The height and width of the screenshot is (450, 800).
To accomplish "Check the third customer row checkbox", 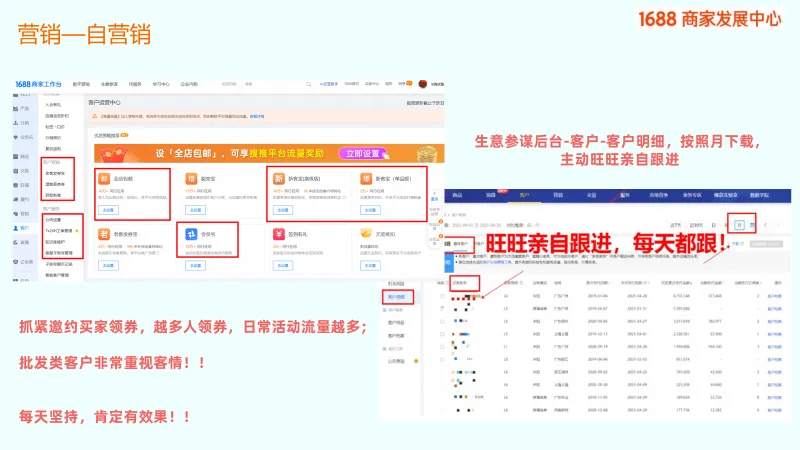I will [x=444, y=323].
